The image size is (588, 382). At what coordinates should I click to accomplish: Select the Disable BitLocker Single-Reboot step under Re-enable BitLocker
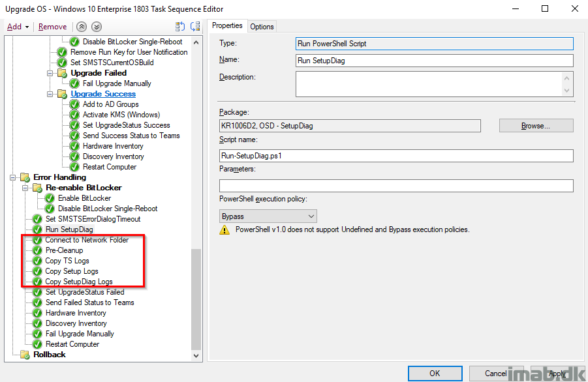pyautogui.click(x=108, y=209)
